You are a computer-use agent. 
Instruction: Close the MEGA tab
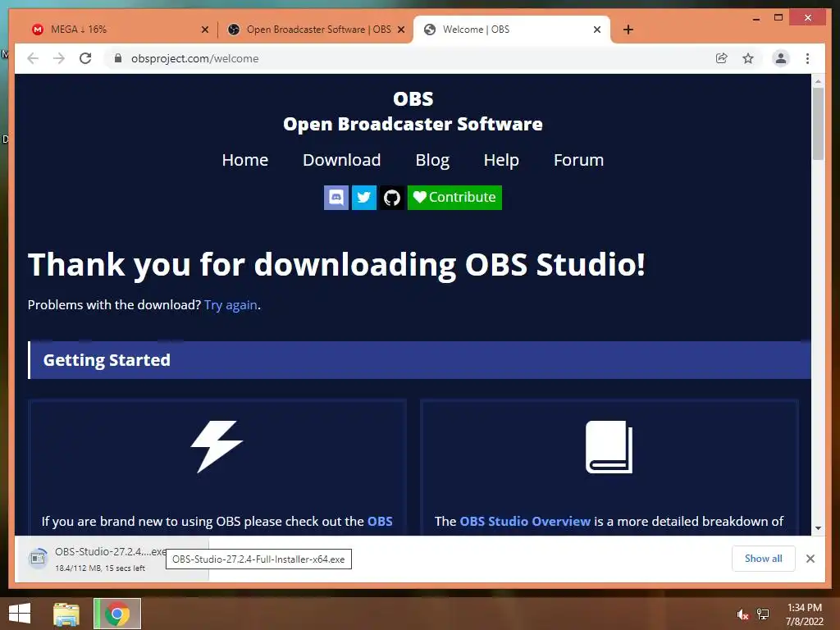[204, 30]
